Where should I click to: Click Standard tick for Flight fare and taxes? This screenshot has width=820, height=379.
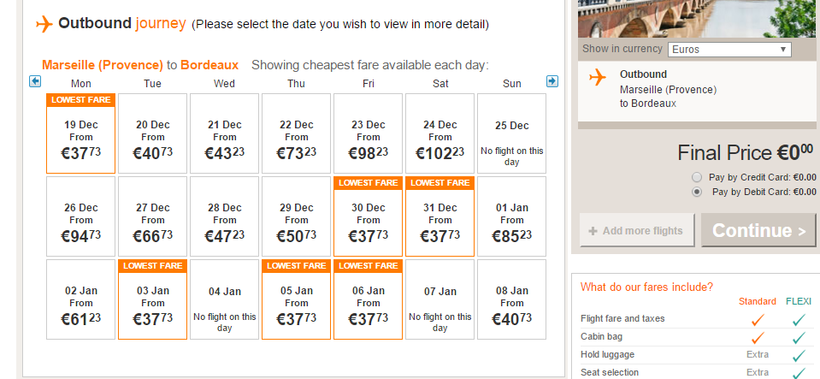(x=757, y=319)
